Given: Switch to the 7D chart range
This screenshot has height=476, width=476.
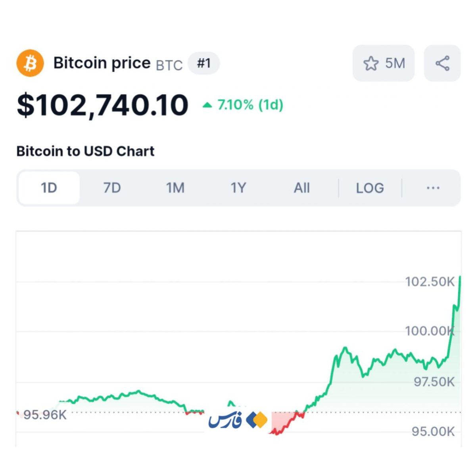Looking at the screenshot, I should (x=112, y=188).
